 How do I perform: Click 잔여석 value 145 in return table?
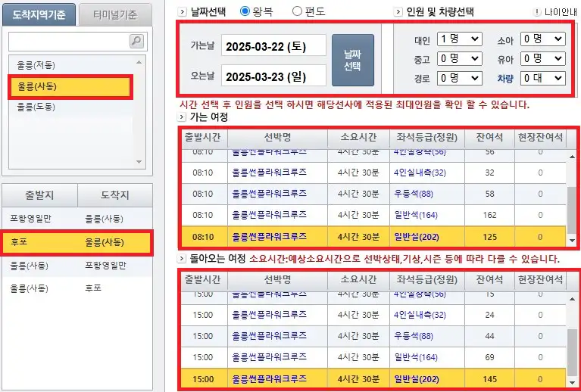pyautogui.click(x=489, y=379)
